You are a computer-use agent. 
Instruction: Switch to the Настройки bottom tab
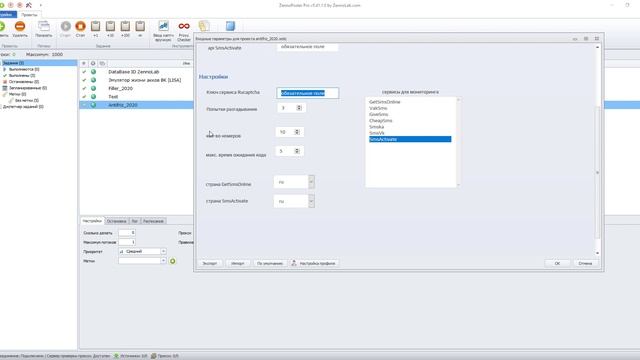(x=92, y=221)
